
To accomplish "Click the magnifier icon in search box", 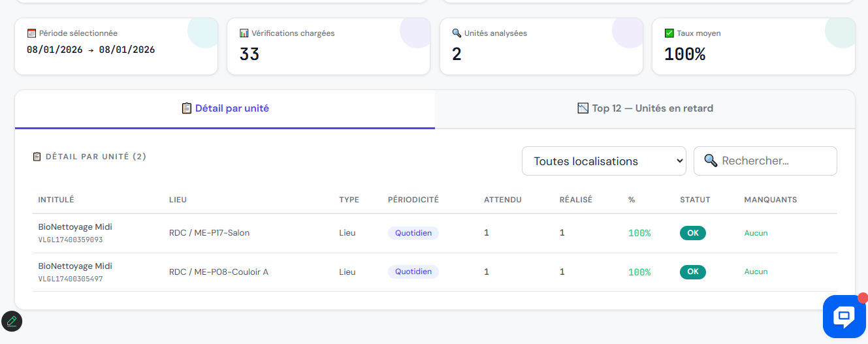I will click(711, 161).
